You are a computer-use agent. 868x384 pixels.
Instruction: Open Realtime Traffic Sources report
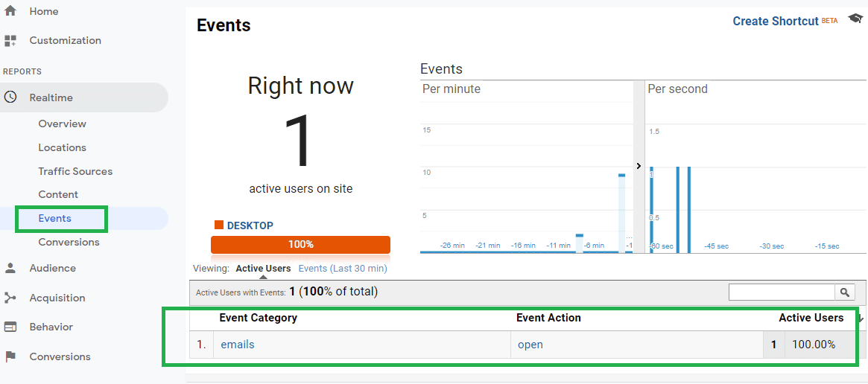(x=75, y=171)
